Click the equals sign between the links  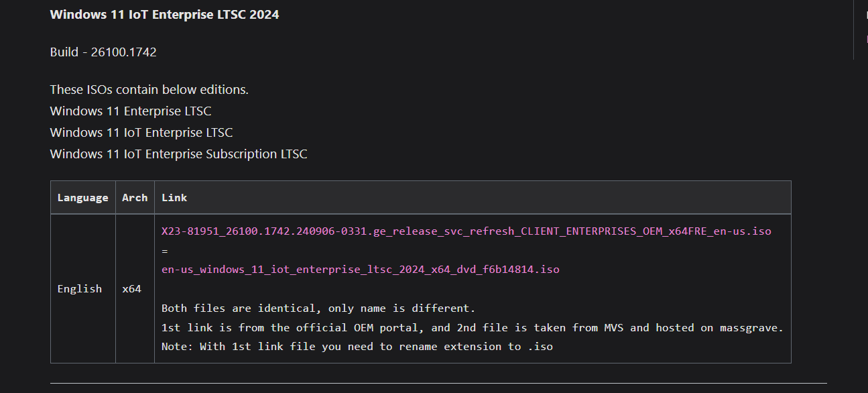click(165, 251)
